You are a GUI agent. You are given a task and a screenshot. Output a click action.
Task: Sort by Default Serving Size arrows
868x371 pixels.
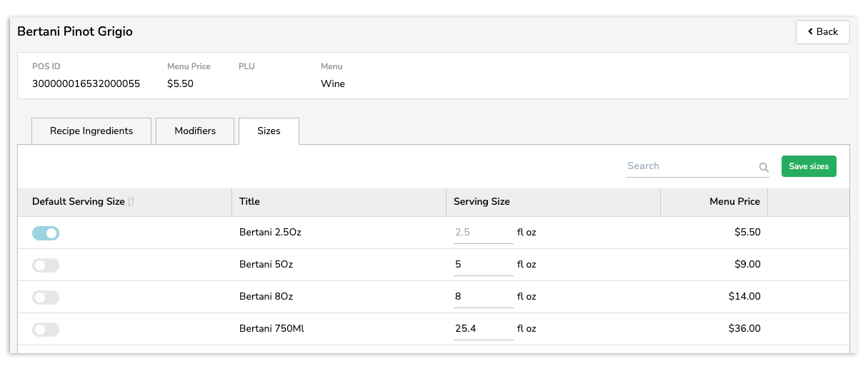point(131,202)
